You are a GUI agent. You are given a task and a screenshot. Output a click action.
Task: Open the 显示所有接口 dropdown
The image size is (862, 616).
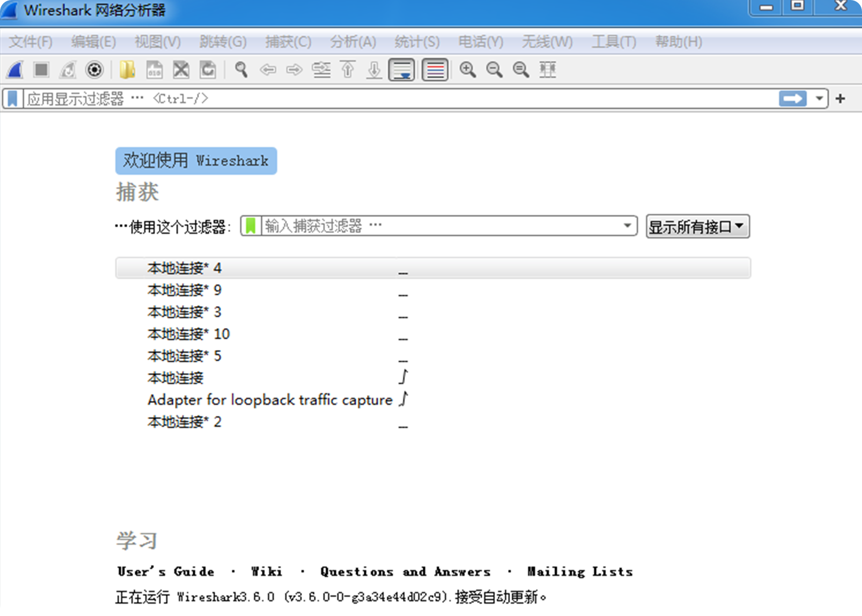697,227
